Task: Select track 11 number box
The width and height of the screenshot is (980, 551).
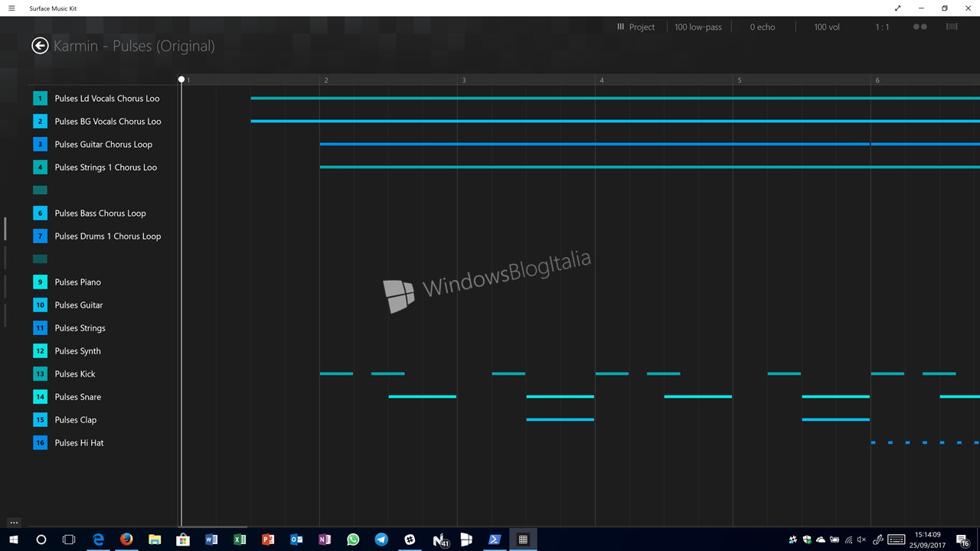Action: [x=40, y=328]
